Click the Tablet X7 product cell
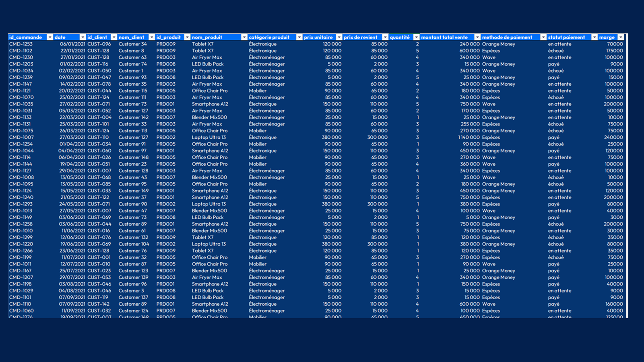The width and height of the screenshot is (644, 362). [x=202, y=44]
